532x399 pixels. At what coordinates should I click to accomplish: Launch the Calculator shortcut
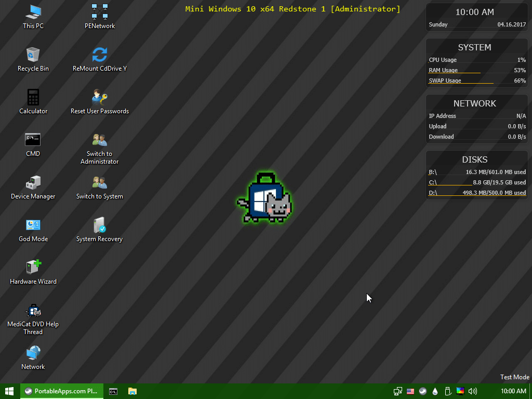tap(33, 102)
